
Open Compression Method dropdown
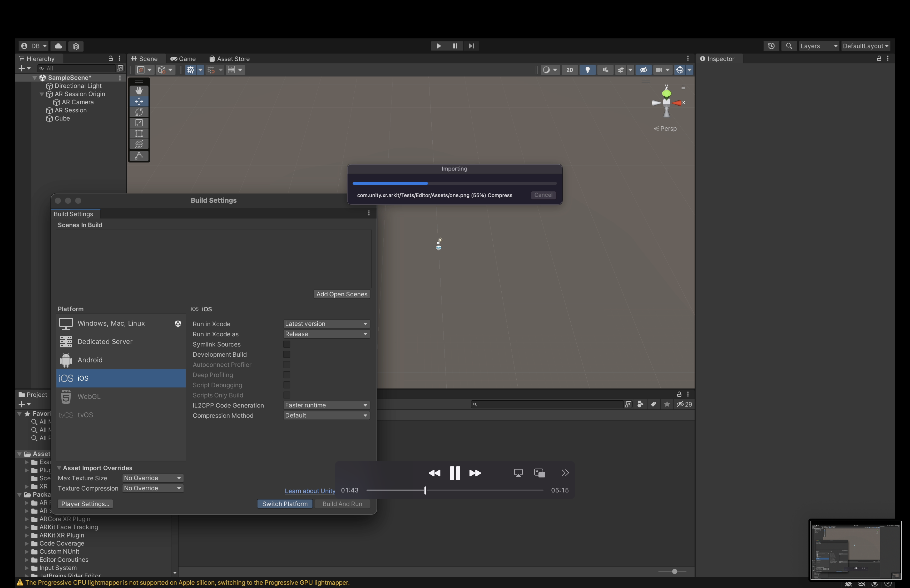(326, 415)
